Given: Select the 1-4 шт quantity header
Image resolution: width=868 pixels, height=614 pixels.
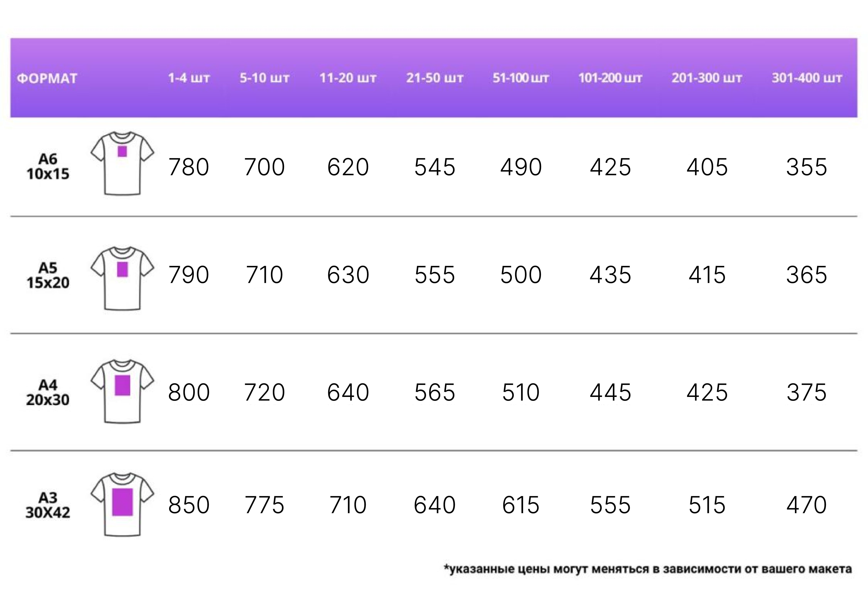Looking at the screenshot, I should click(189, 78).
